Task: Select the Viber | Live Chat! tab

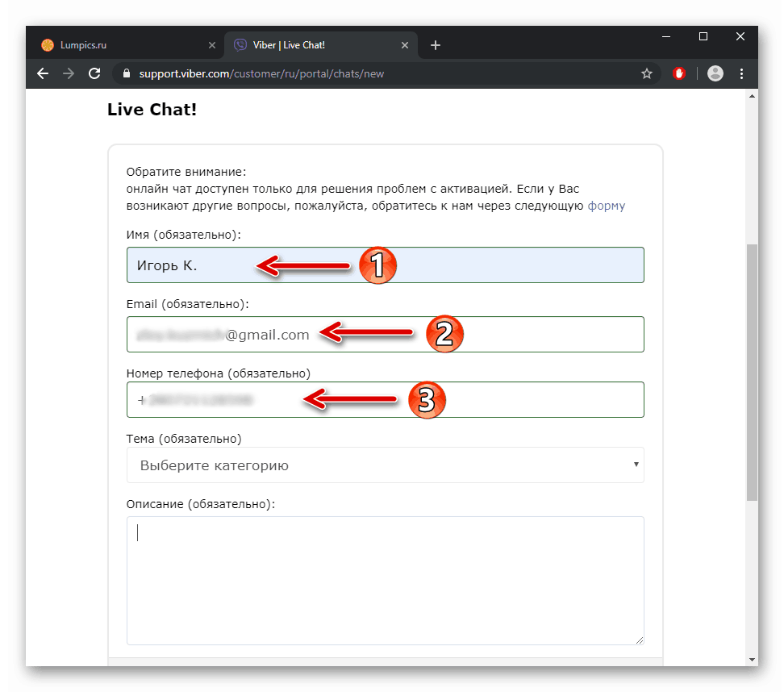Action: [x=322, y=45]
